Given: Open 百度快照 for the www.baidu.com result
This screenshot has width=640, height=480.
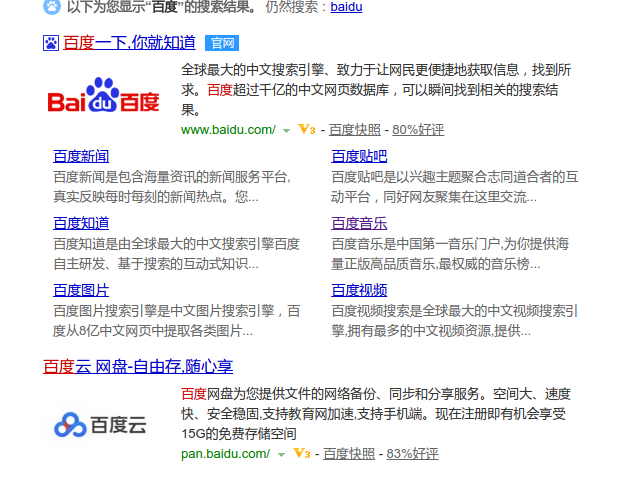Looking at the screenshot, I should point(355,130).
